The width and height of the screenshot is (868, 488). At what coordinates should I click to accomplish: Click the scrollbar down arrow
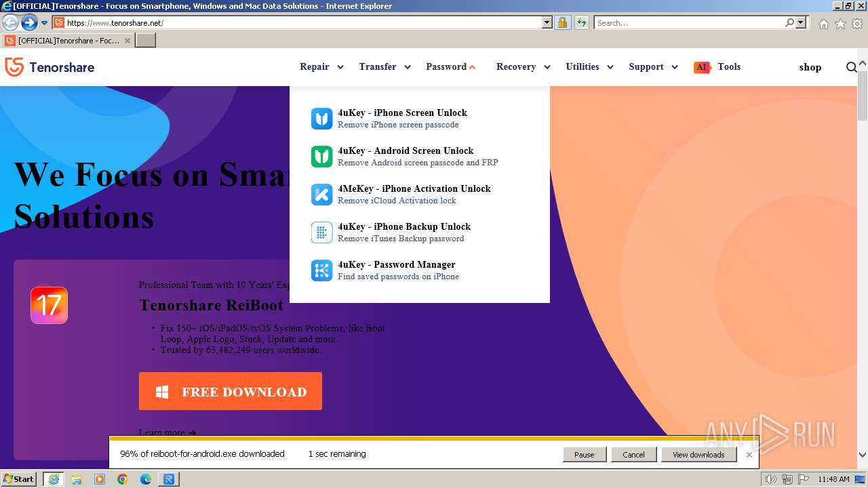(863, 455)
